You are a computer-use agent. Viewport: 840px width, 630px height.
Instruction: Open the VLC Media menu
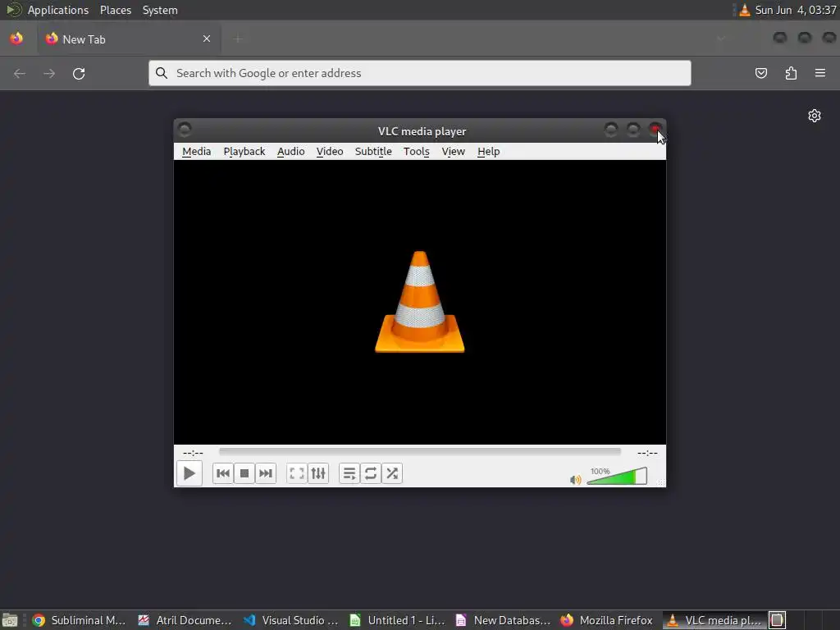click(x=197, y=152)
